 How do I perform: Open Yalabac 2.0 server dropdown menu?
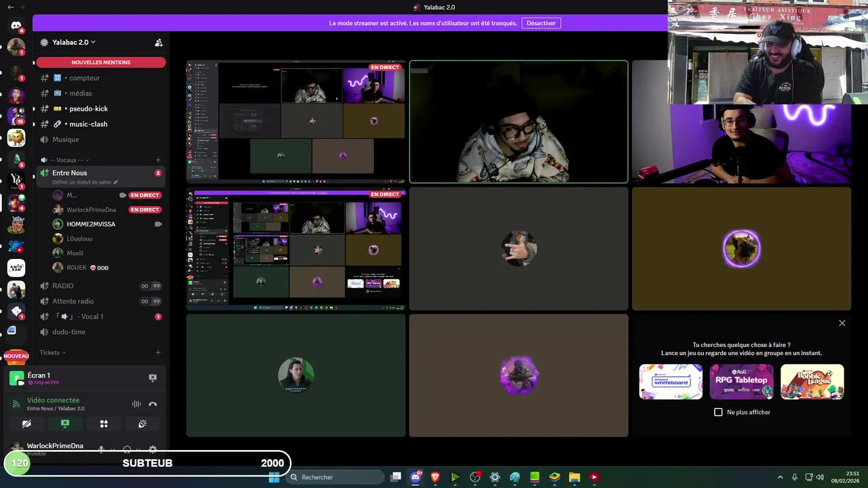coord(73,42)
